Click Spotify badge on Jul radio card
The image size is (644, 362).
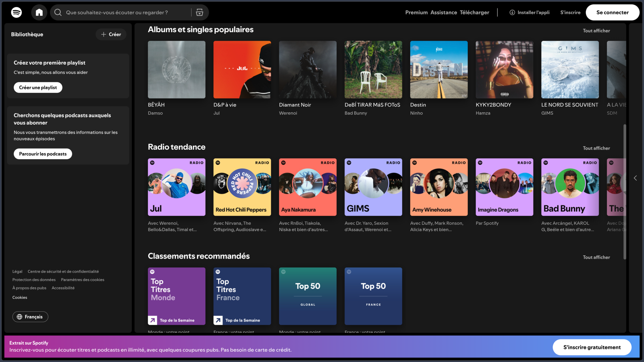coord(152,163)
